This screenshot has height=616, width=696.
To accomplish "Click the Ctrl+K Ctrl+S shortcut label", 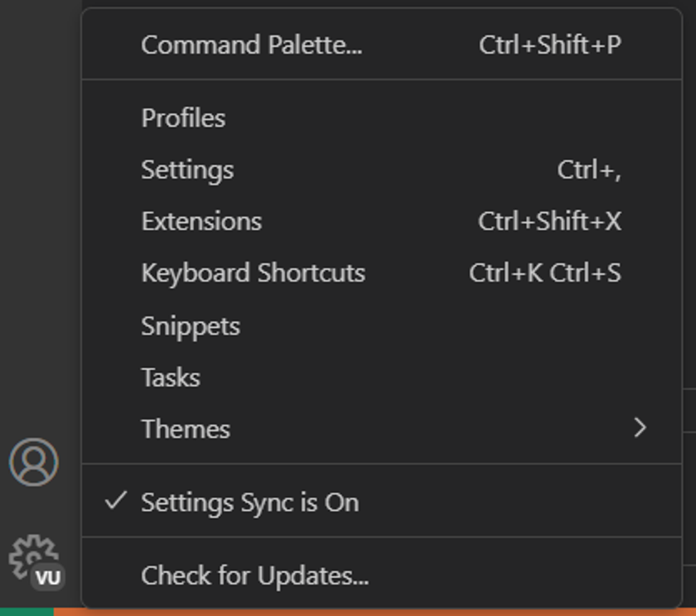I will (x=544, y=273).
